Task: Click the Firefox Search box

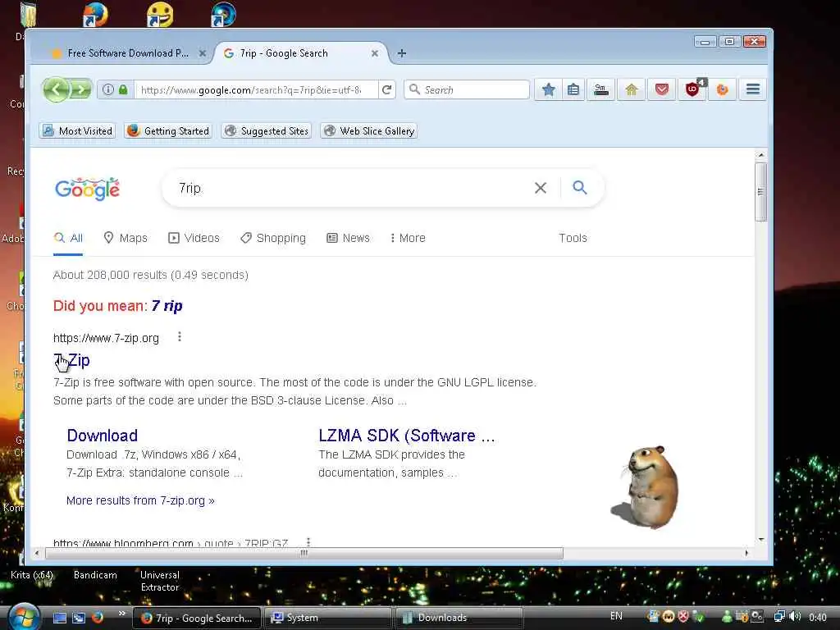Action: pos(467,89)
